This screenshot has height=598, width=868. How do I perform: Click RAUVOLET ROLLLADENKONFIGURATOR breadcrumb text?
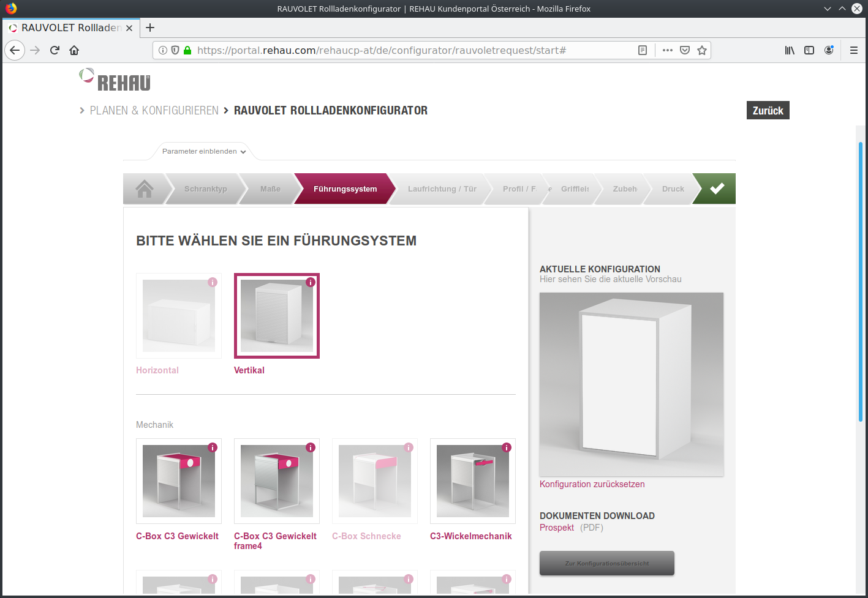[x=331, y=110]
